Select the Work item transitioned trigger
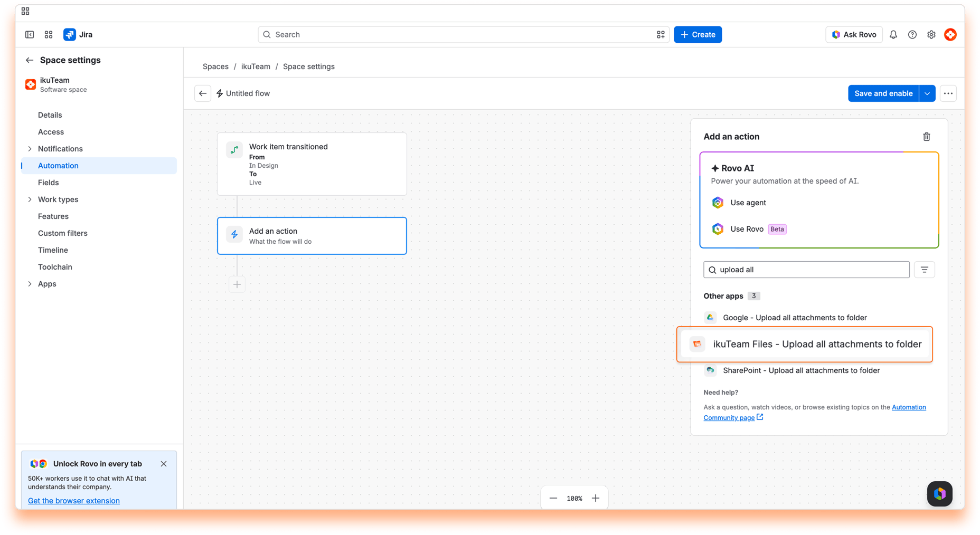The height and width of the screenshot is (535, 980). 312,164
